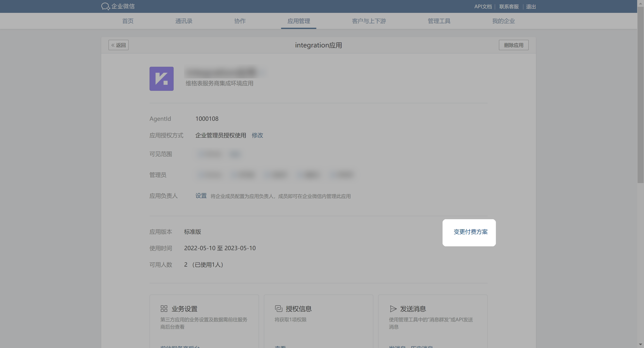644x348 pixels.
Task: Click the 发送消息 paper plane icon
Action: tap(393, 309)
